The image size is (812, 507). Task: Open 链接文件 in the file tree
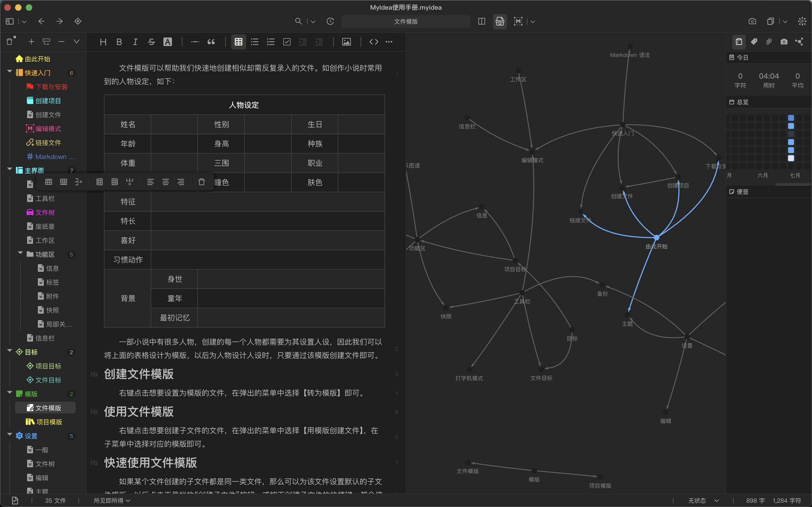tap(48, 143)
